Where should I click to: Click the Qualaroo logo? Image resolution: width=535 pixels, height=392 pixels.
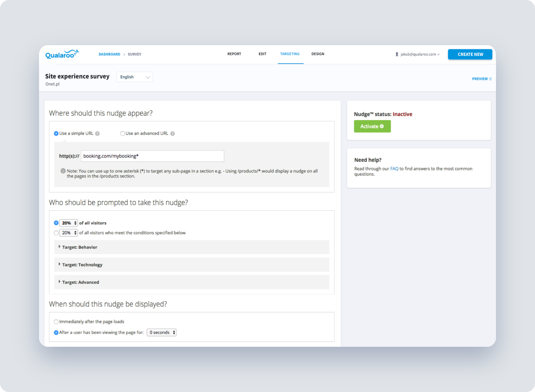tap(62, 54)
